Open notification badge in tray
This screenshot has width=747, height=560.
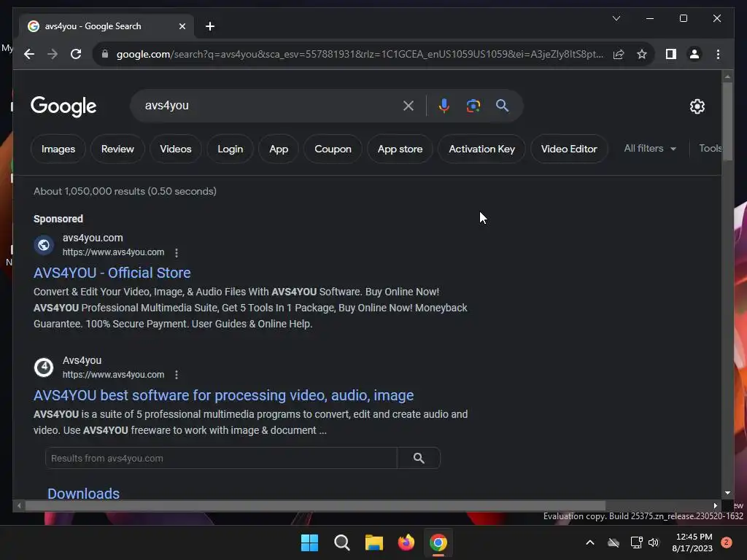[727, 542]
